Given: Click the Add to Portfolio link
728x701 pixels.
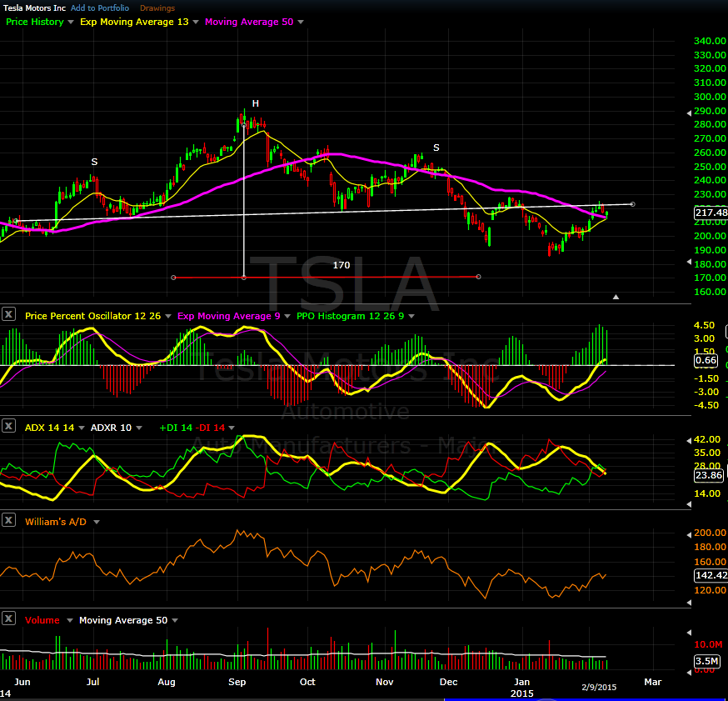Looking at the screenshot, I should tap(100, 8).
